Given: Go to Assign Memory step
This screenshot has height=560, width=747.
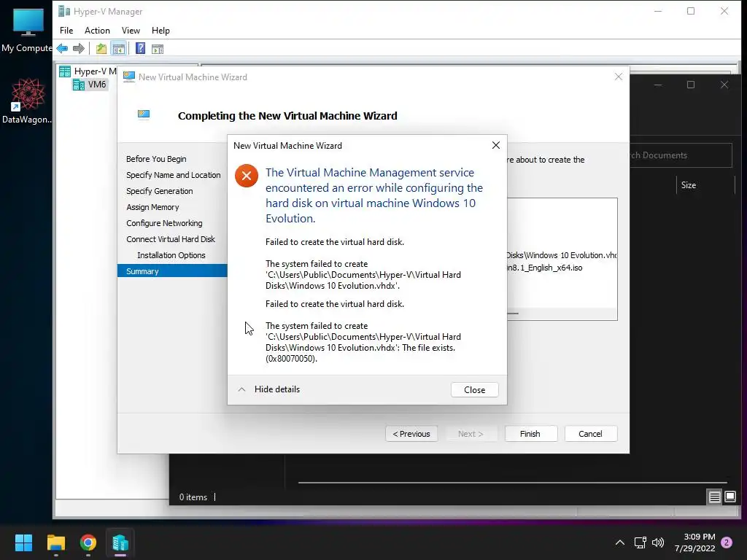Looking at the screenshot, I should pos(152,207).
